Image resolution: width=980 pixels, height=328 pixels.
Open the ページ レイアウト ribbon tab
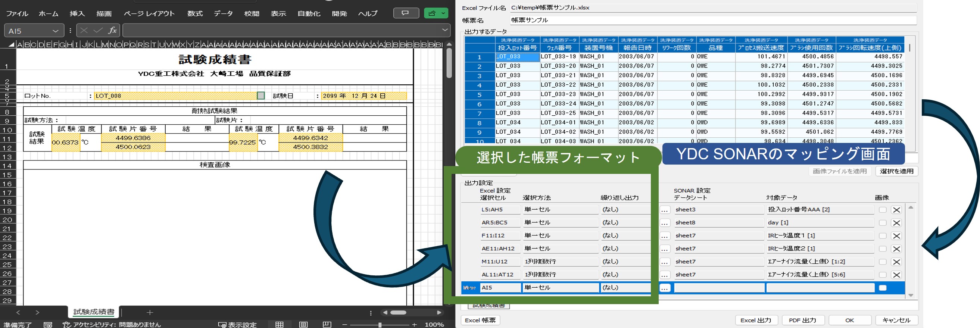[x=149, y=13]
